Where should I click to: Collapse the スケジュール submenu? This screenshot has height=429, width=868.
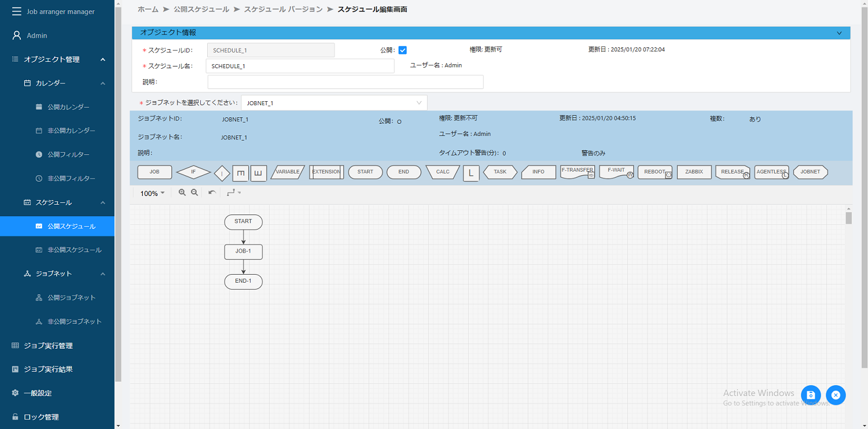(102, 202)
